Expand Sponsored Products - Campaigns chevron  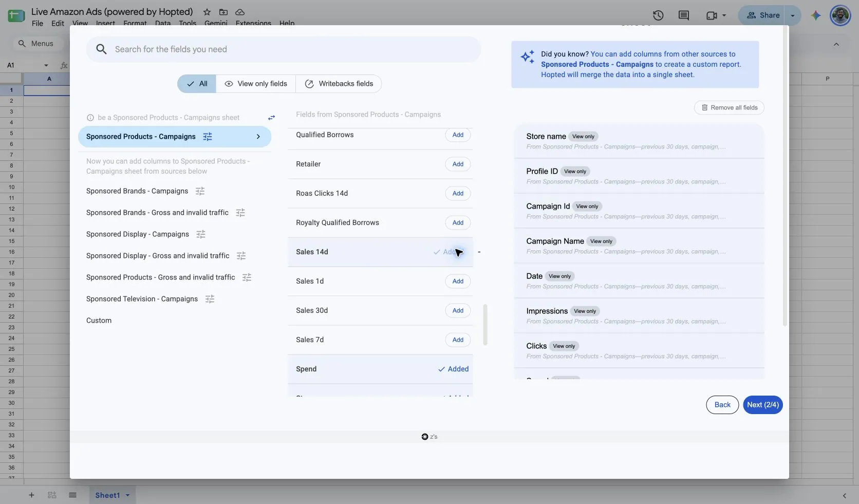258,137
